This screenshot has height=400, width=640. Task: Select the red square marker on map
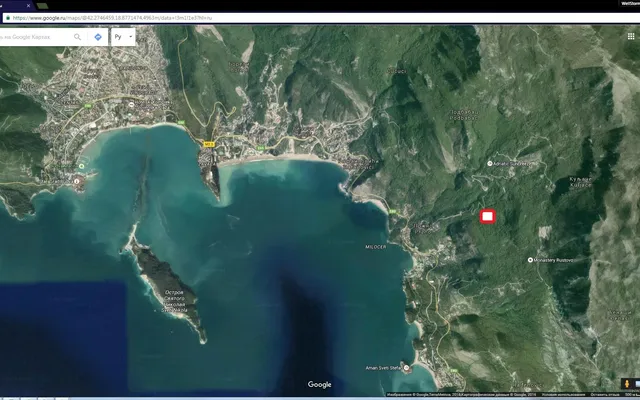[x=487, y=217]
